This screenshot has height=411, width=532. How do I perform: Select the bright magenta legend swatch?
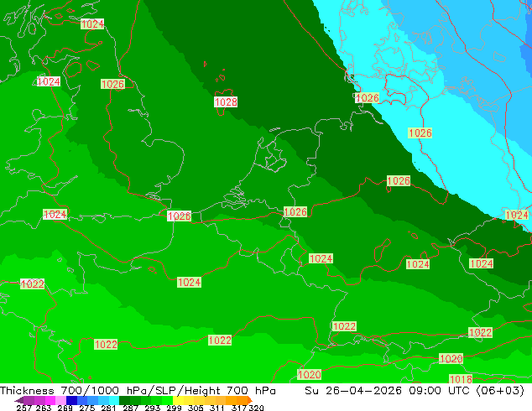click(x=50, y=400)
